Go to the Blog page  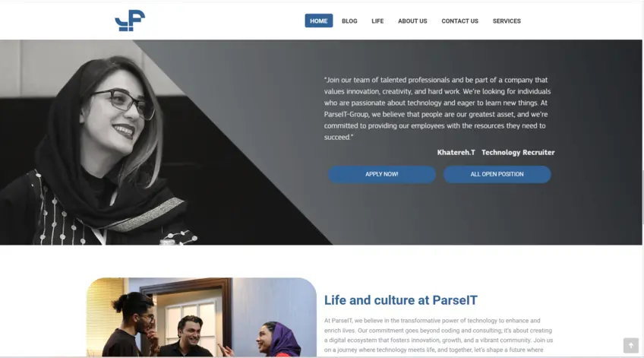pos(349,21)
